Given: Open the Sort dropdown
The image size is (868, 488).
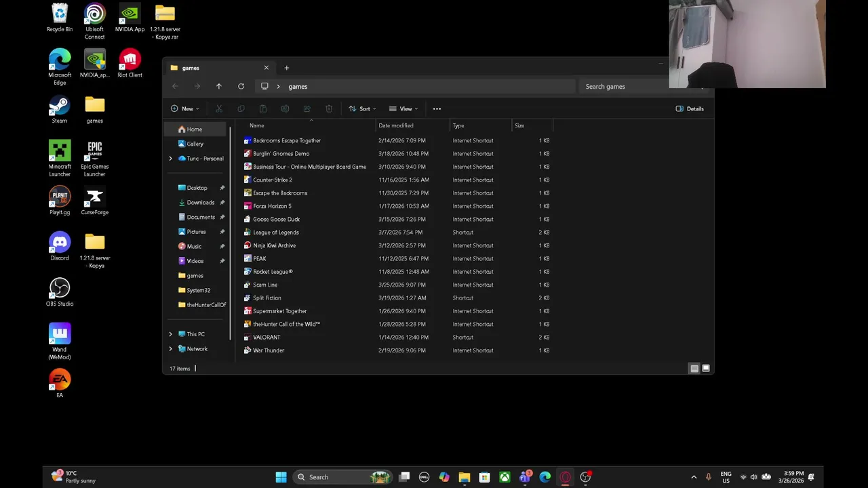Looking at the screenshot, I should tap(362, 108).
